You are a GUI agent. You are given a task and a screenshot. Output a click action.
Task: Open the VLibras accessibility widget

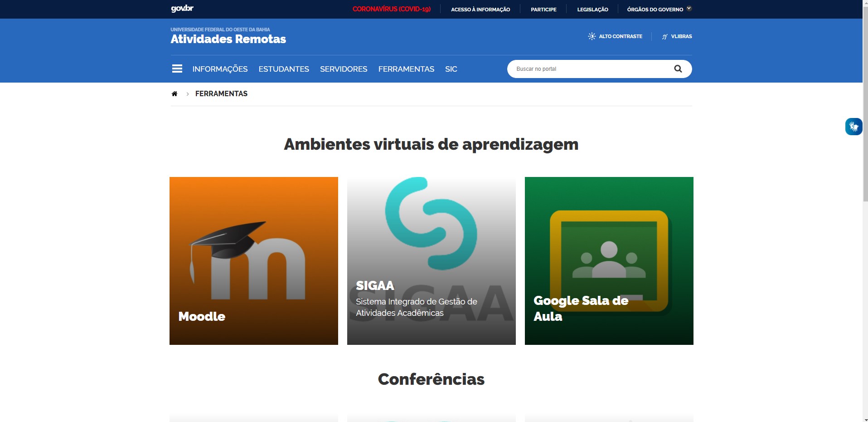point(853,127)
